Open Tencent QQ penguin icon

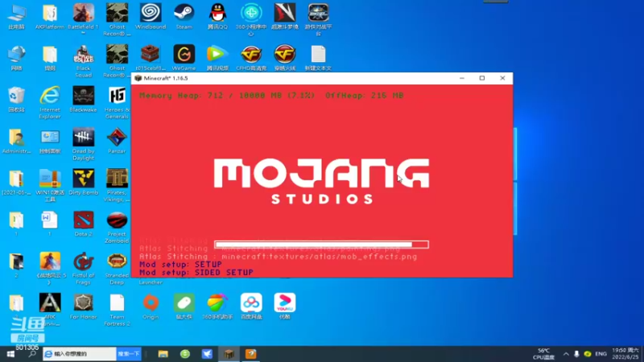point(217,16)
